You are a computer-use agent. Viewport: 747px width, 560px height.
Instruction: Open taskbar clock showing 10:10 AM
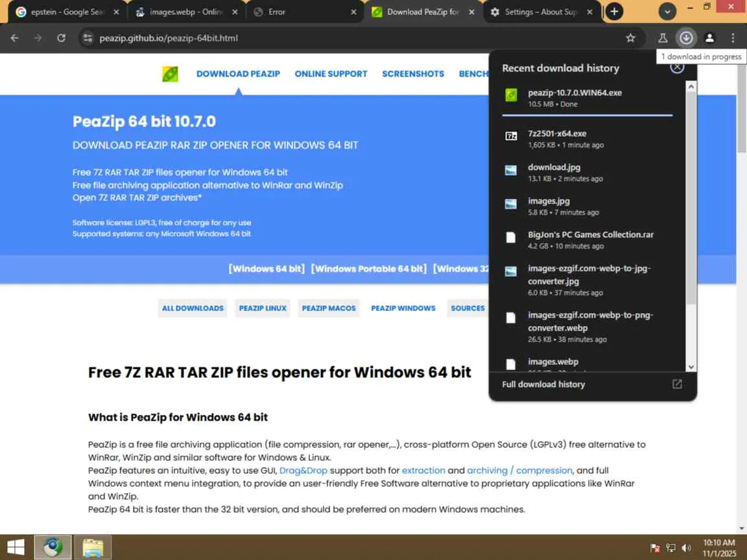pyautogui.click(x=719, y=548)
